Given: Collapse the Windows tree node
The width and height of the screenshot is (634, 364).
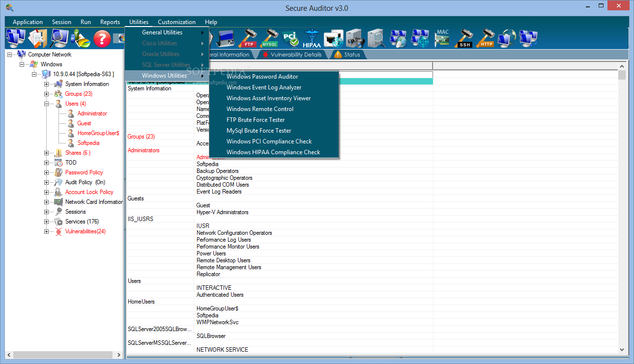Looking at the screenshot, I should coord(22,64).
